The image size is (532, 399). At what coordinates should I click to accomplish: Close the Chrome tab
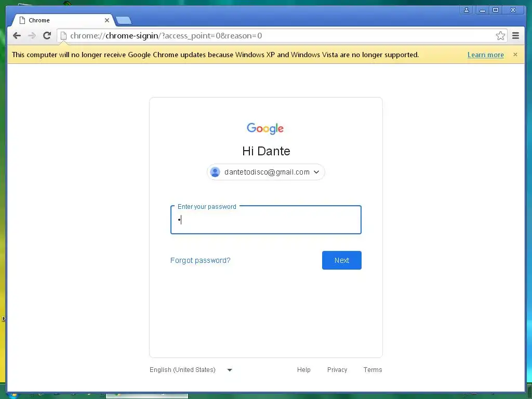pos(107,20)
